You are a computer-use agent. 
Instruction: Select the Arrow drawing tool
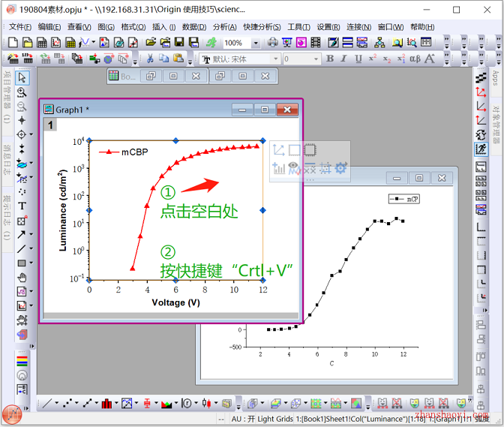tap(22, 234)
